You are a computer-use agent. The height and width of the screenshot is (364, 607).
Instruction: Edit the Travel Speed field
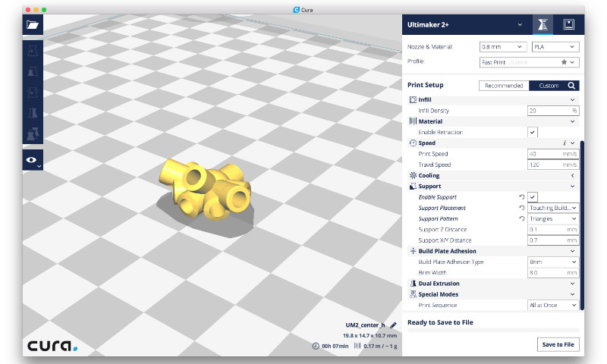[553, 165]
